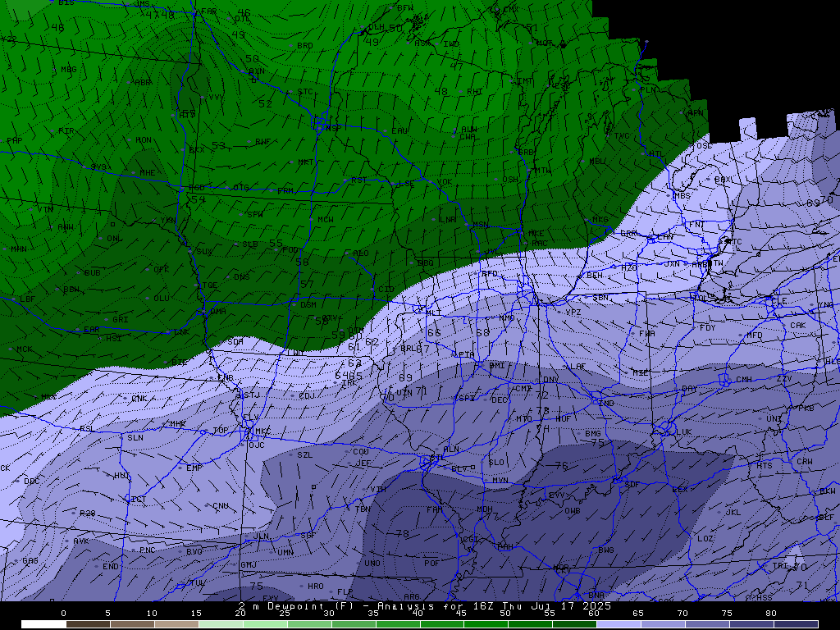Click the FAR station label
Viewport: 840px width, 630px height.
208,11
